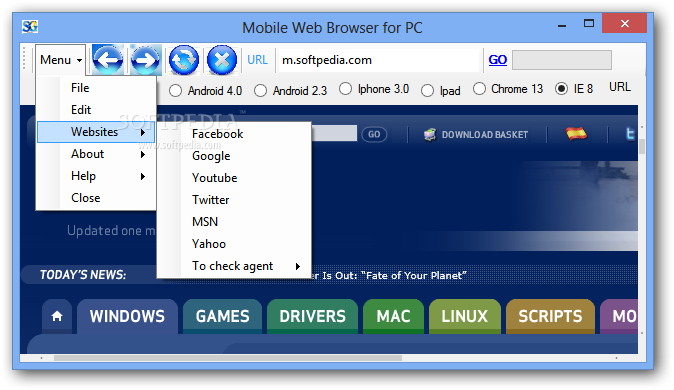Image resolution: width=674 pixels, height=390 pixels.
Task: Click the Spanish flag icon
Action: (x=576, y=134)
